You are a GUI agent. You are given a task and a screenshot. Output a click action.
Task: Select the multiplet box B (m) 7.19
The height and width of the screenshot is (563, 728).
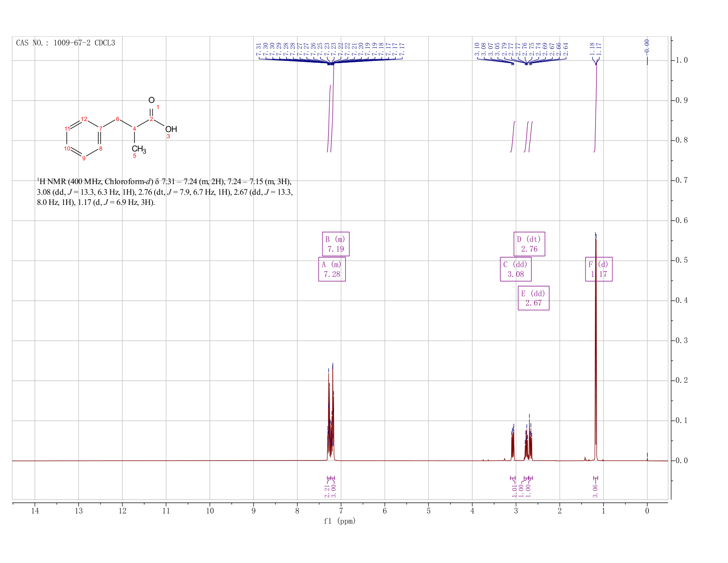[335, 244]
